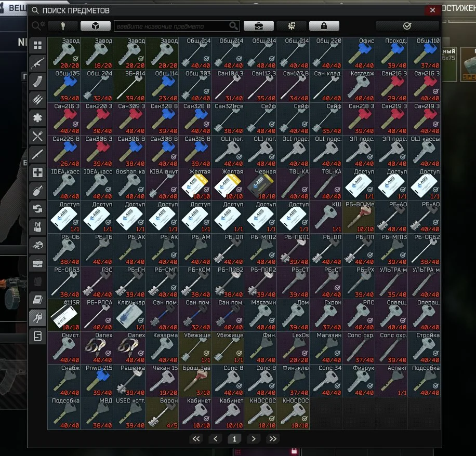Select the all-items grid category icon
Viewport: 476px width, 456px height.
(x=37, y=45)
